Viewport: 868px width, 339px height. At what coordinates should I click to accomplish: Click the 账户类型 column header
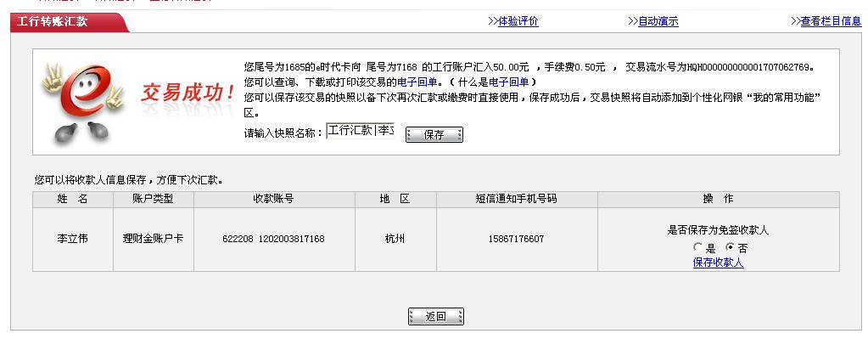pyautogui.click(x=154, y=199)
